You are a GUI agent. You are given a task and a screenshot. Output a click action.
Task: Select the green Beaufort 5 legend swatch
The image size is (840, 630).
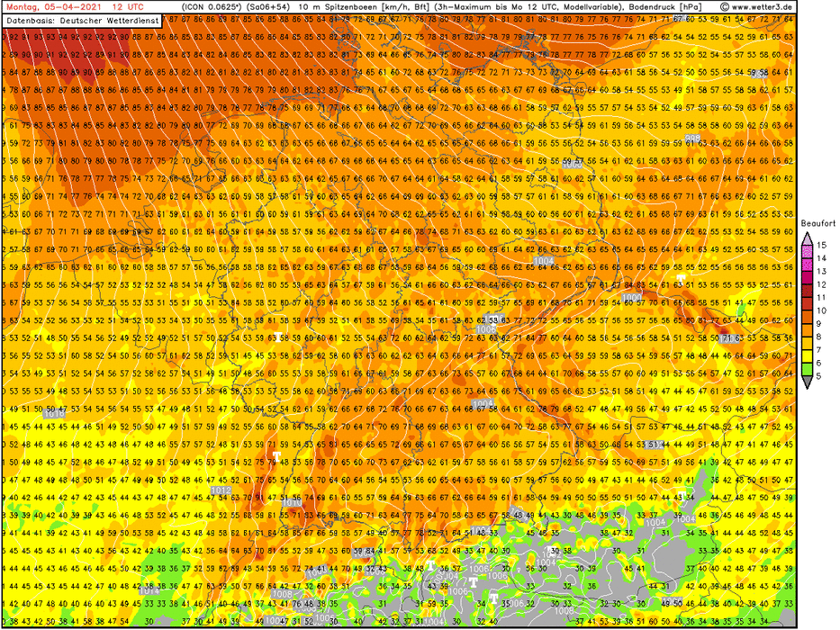[x=808, y=370]
